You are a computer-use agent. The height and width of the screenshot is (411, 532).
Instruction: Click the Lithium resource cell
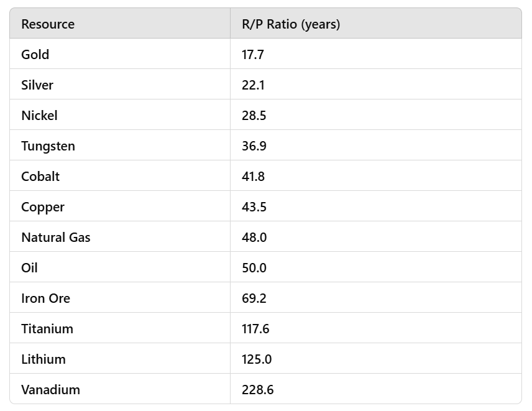43,359
